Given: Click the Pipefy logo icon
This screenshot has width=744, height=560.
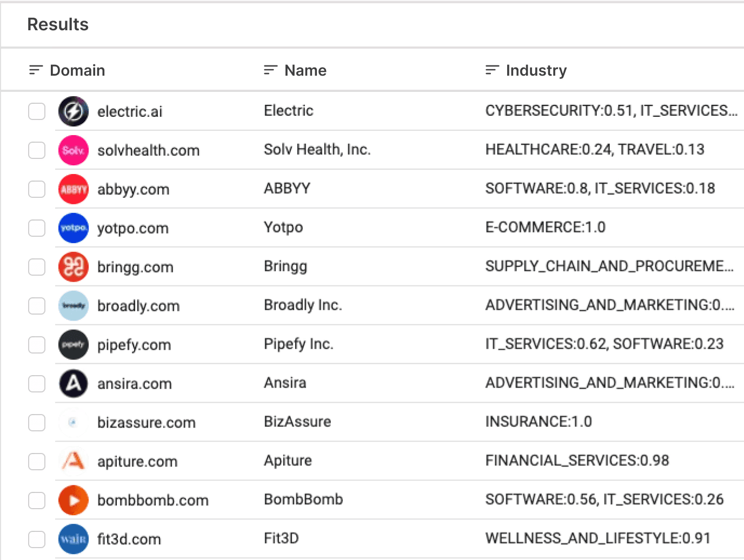Looking at the screenshot, I should pos(72,344).
